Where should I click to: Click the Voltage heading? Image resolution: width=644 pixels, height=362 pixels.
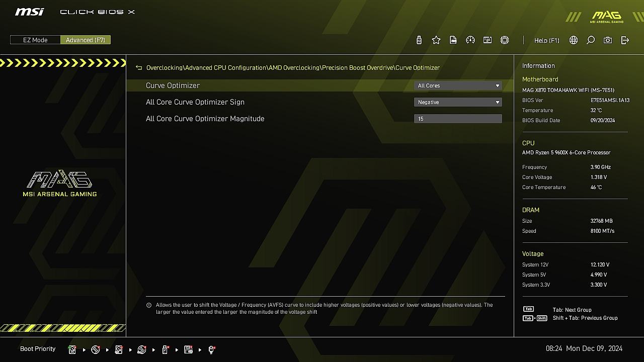click(533, 254)
